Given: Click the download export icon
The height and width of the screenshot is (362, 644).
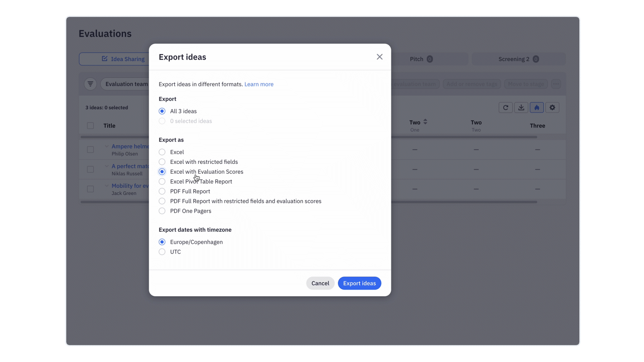Looking at the screenshot, I should tap(521, 107).
